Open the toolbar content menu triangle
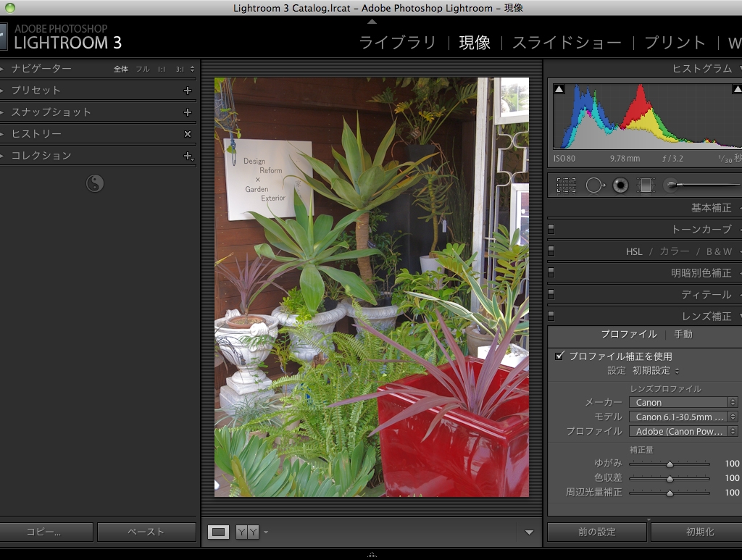 click(529, 532)
